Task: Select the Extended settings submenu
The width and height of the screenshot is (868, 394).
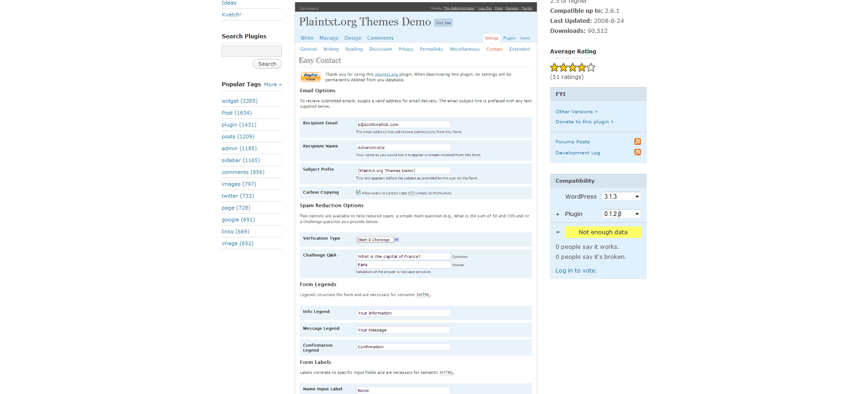Action: 520,49
